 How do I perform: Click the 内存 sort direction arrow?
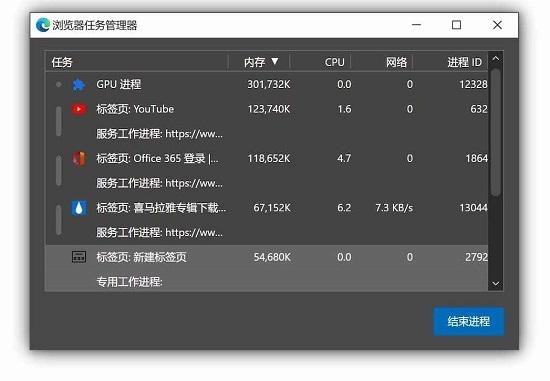tap(275, 62)
